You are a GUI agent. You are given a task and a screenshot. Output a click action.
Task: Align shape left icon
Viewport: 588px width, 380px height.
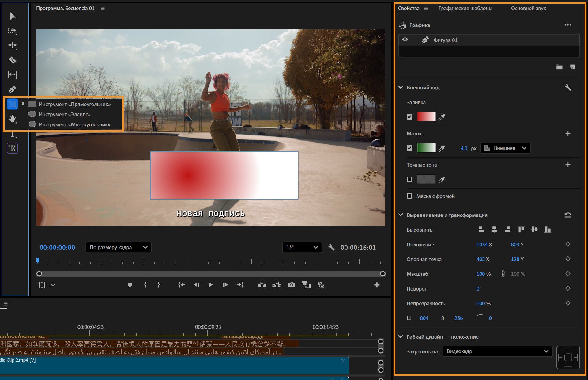click(x=481, y=230)
